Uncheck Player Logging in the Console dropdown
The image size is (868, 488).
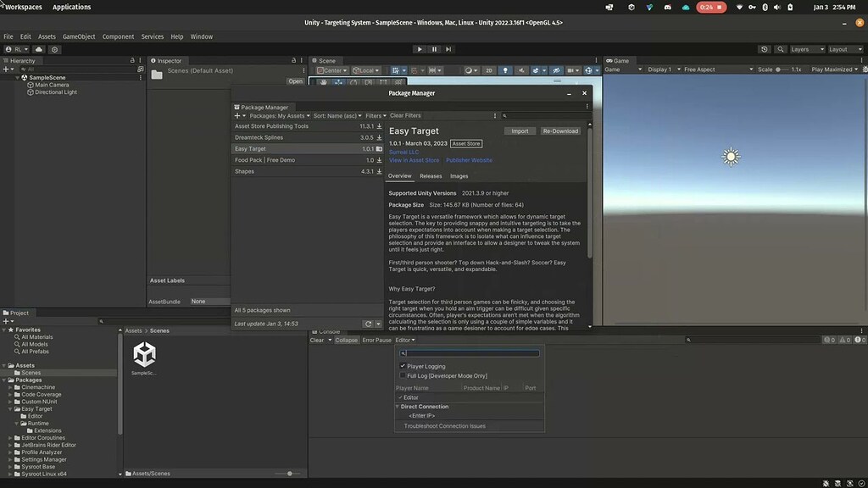click(404, 366)
